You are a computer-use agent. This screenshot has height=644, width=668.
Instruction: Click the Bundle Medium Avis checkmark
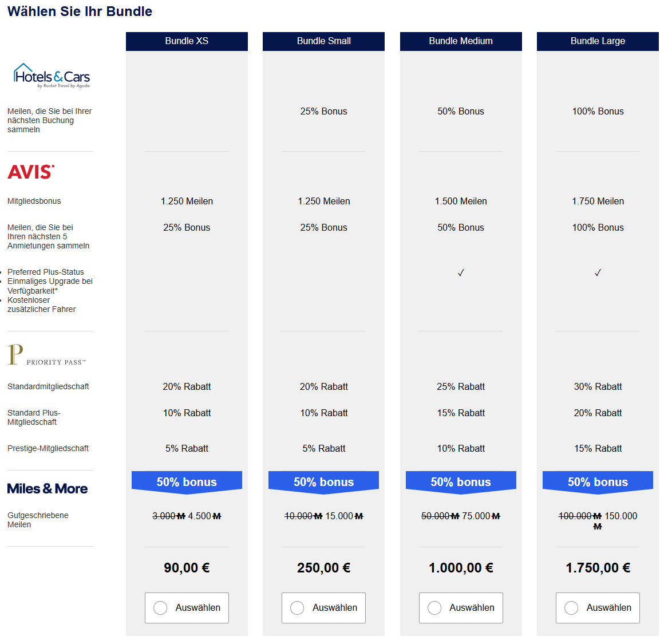point(461,272)
